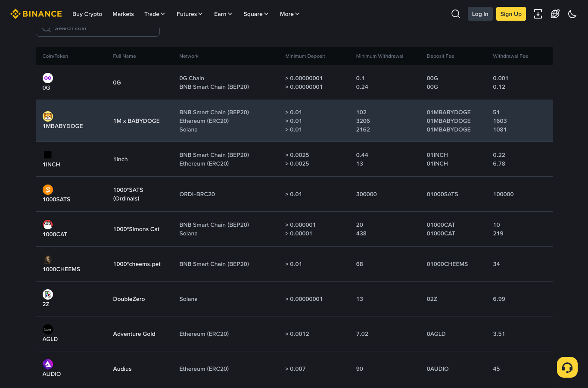
Task: Click the 1000CAT coin icon
Action: point(48,225)
